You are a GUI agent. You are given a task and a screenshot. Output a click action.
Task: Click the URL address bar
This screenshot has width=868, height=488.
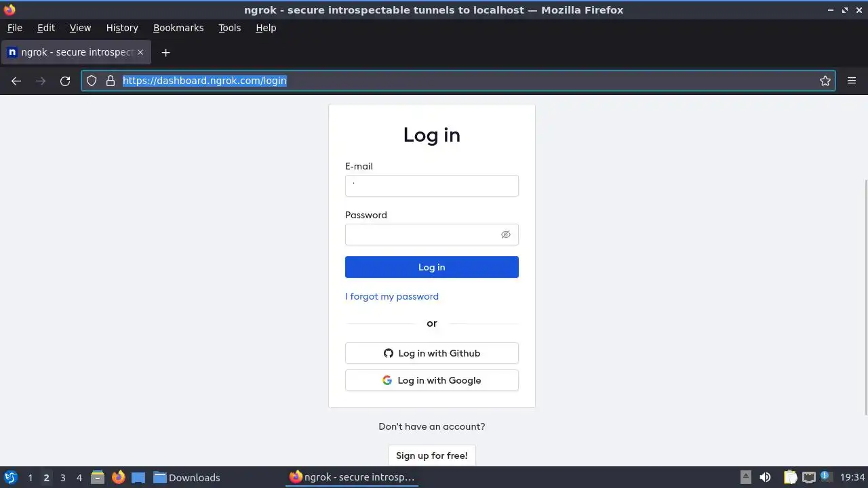point(458,81)
